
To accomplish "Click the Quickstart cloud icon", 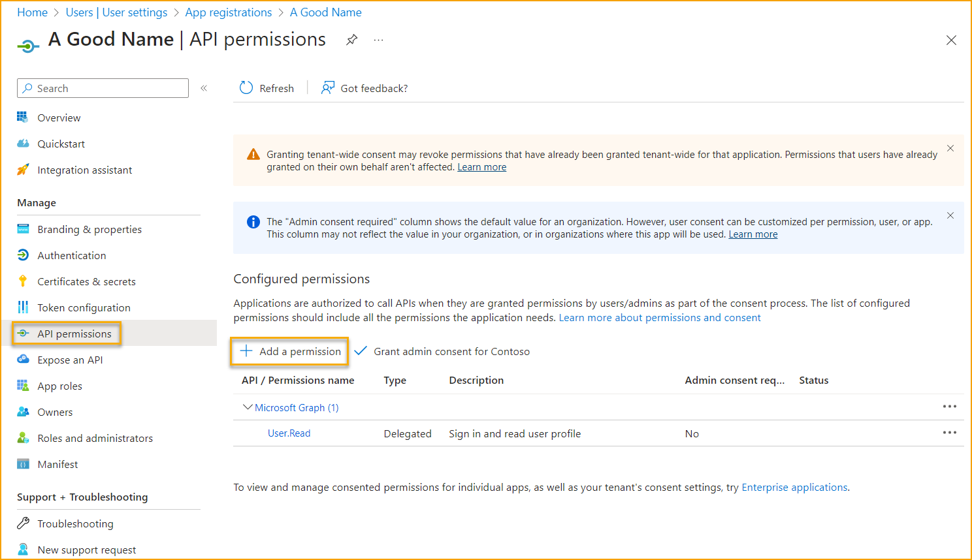I will click(x=23, y=144).
